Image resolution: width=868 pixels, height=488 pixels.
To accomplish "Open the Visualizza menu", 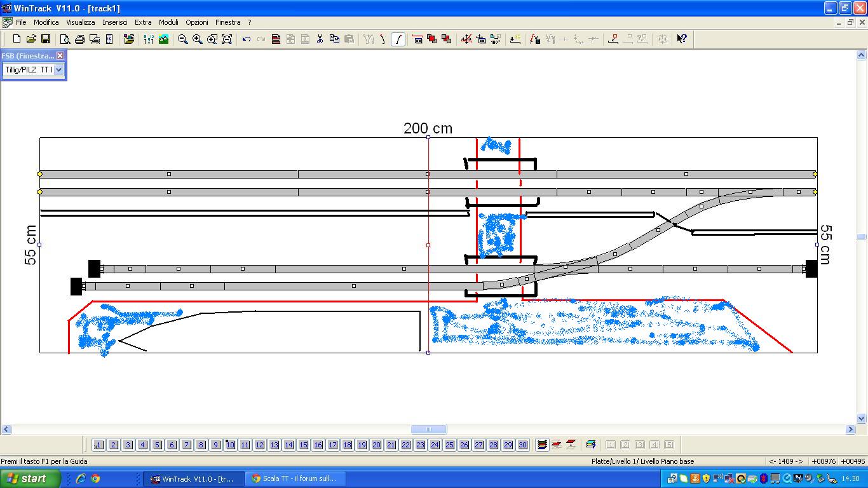I will 81,22.
